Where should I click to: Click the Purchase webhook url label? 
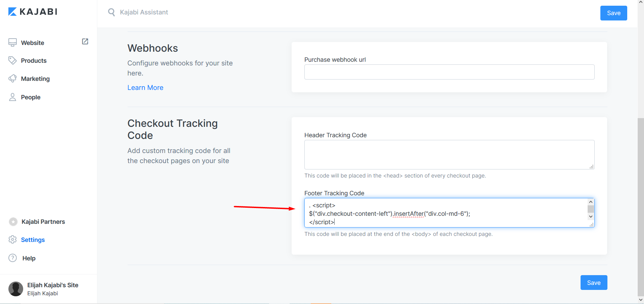335,60
